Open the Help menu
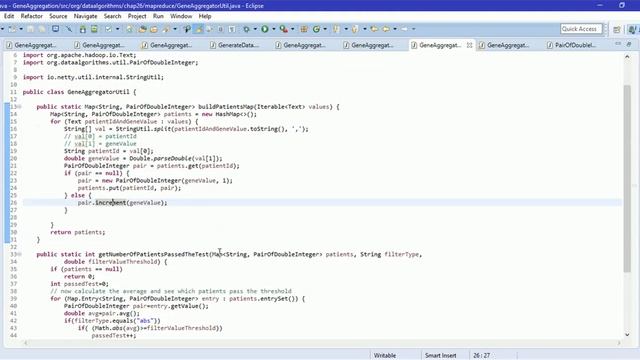 point(204,16)
